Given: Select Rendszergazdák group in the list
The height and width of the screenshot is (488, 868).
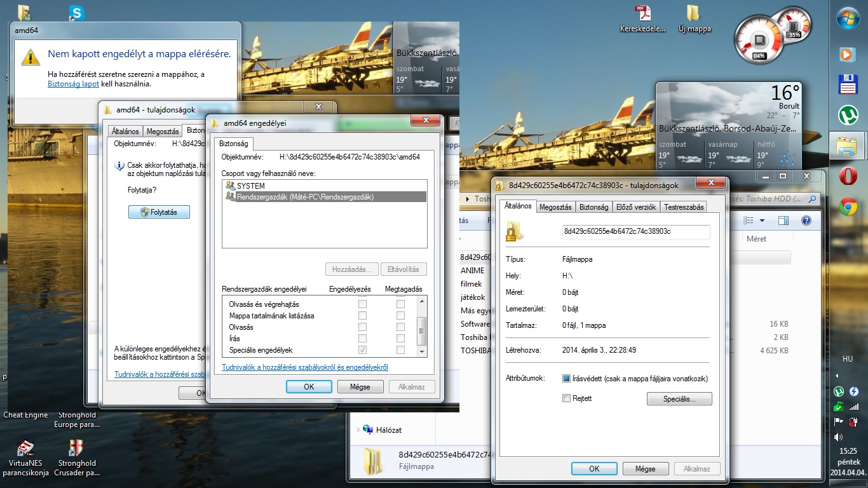Looking at the screenshot, I should pyautogui.click(x=305, y=197).
